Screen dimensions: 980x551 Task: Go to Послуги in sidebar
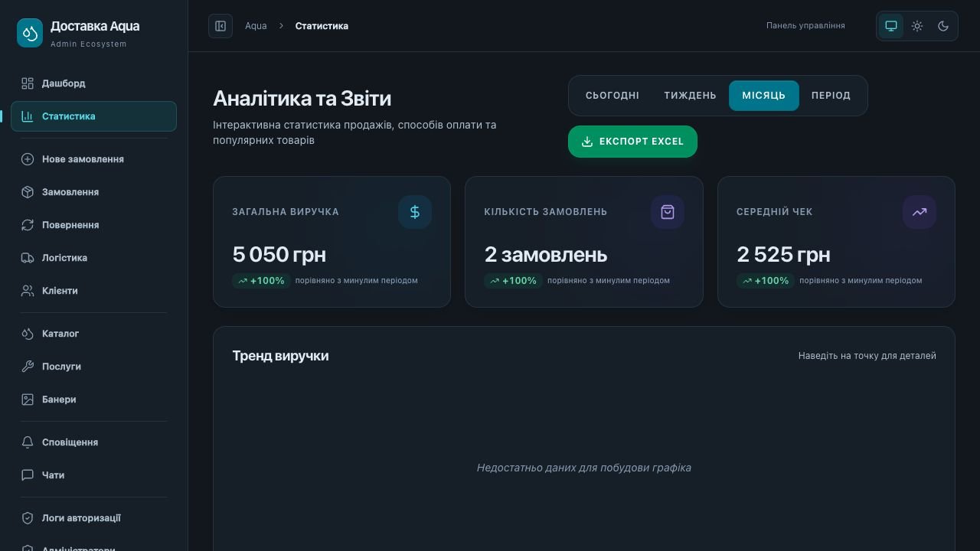click(x=93, y=367)
